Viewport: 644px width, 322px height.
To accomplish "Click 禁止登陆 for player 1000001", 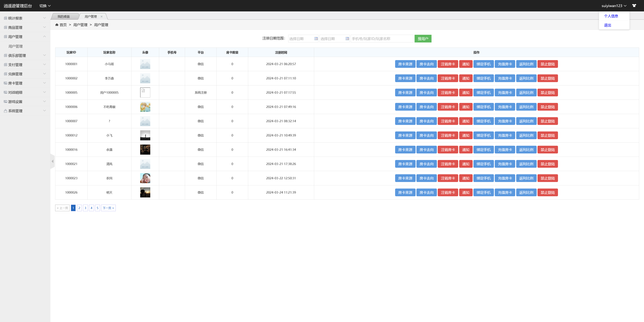I will pos(548,64).
